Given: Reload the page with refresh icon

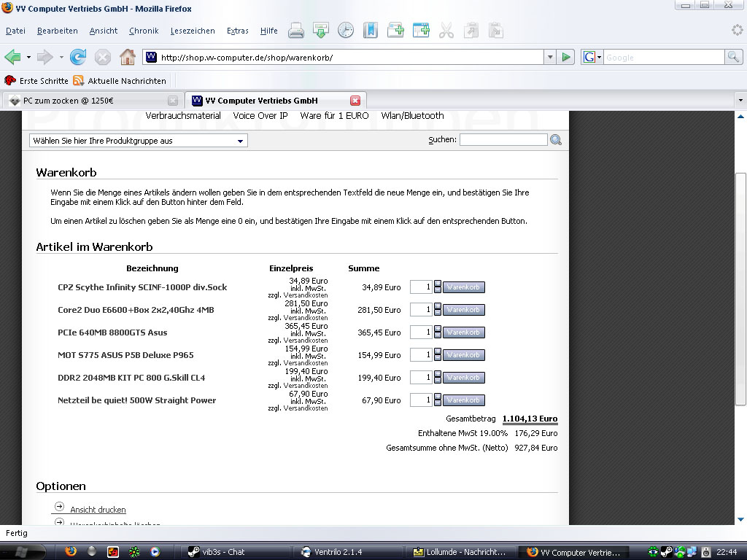Looking at the screenshot, I should pyautogui.click(x=78, y=57).
